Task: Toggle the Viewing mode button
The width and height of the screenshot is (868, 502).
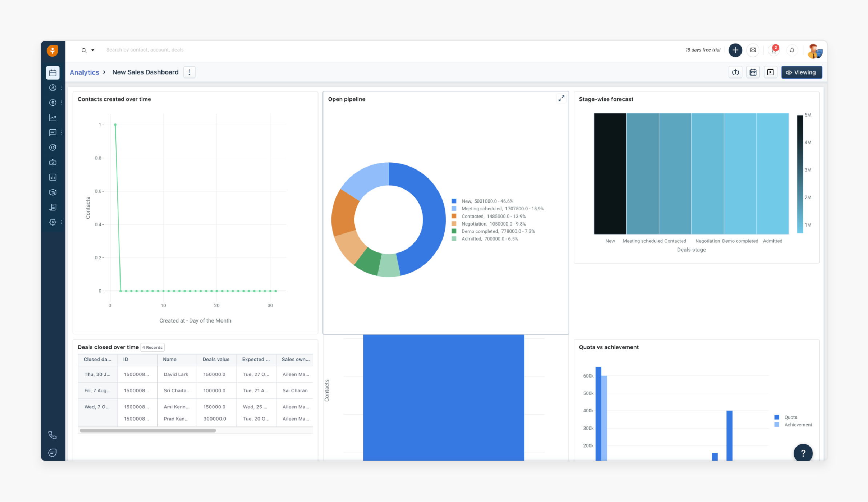Action: point(801,72)
